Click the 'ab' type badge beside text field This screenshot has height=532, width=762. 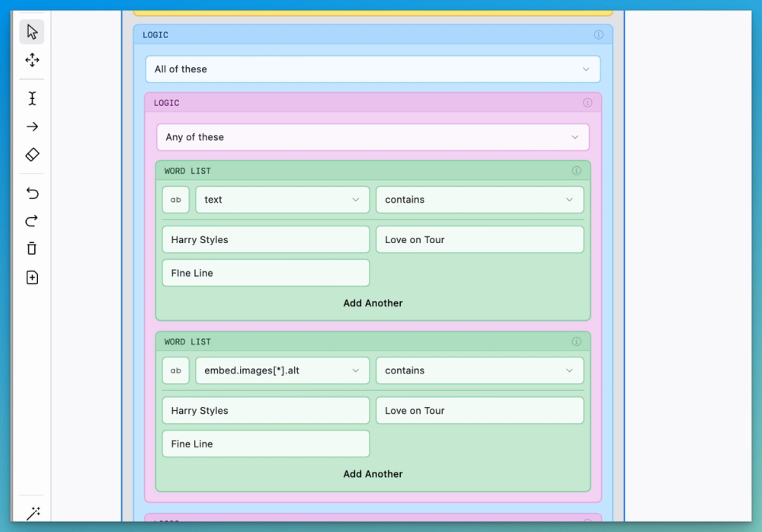[x=176, y=200]
